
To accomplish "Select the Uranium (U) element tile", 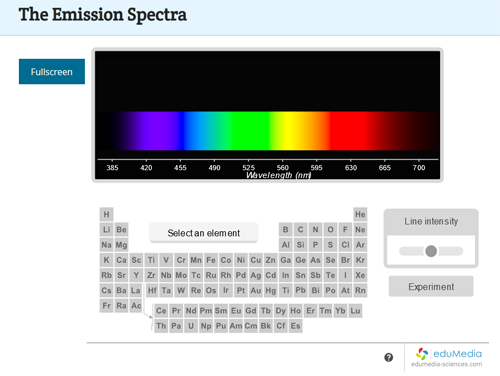I will [x=191, y=326].
